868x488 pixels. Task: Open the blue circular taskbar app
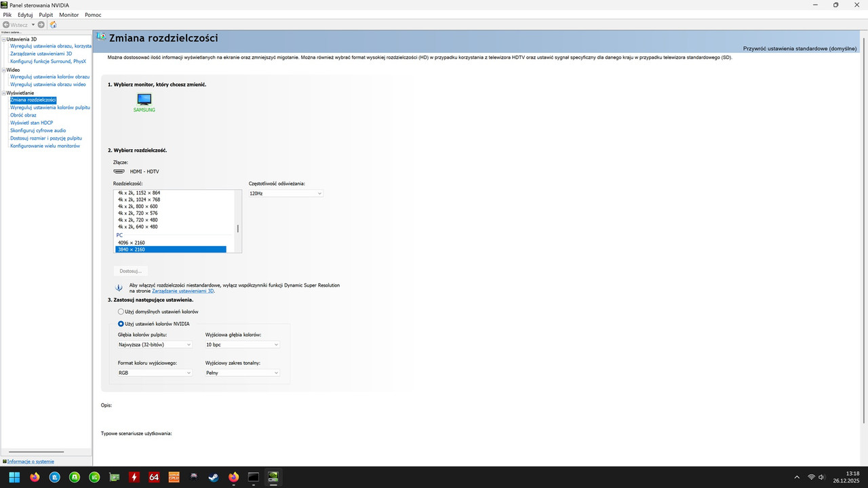pos(55,477)
